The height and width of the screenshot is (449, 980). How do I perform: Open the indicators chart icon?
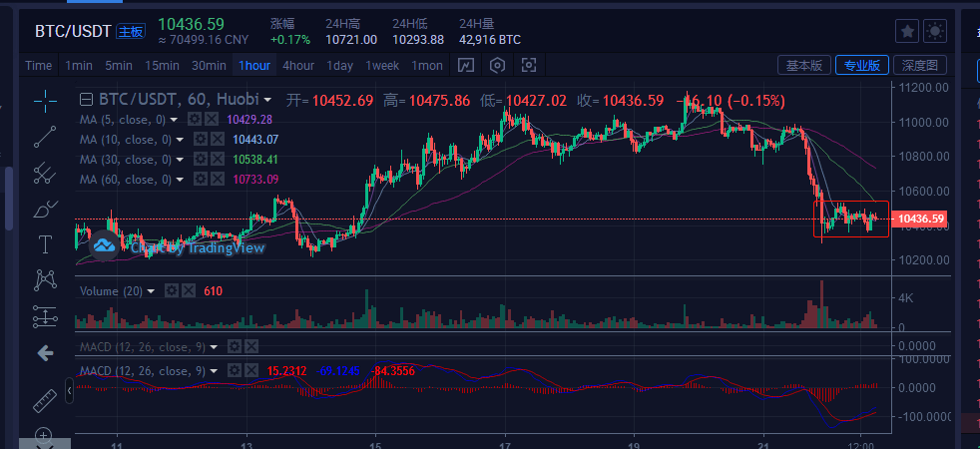(x=465, y=66)
